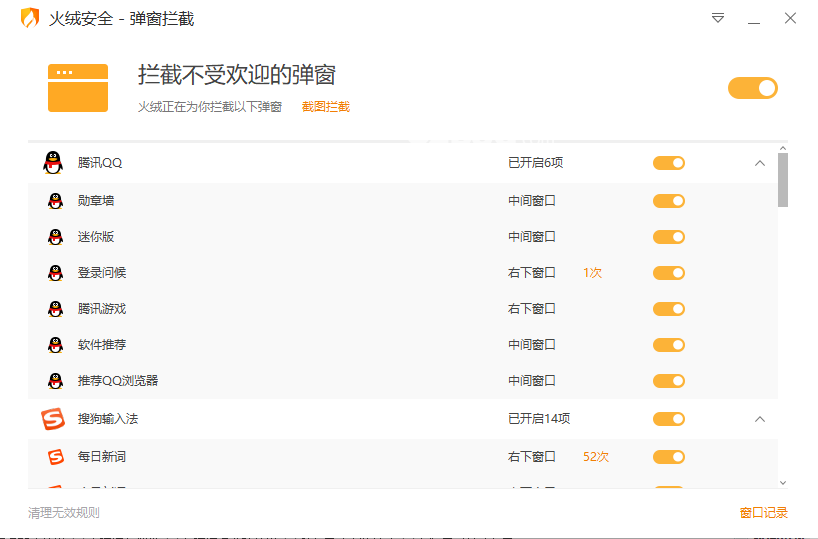Viewport: 818px width, 539px height.
Task: Click the Sogou icon beside 每日新词
Action: click(55, 457)
